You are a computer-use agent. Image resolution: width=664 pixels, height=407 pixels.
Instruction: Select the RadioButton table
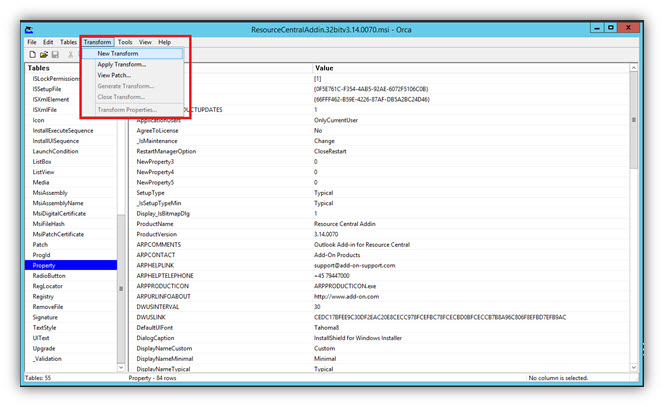click(x=49, y=276)
